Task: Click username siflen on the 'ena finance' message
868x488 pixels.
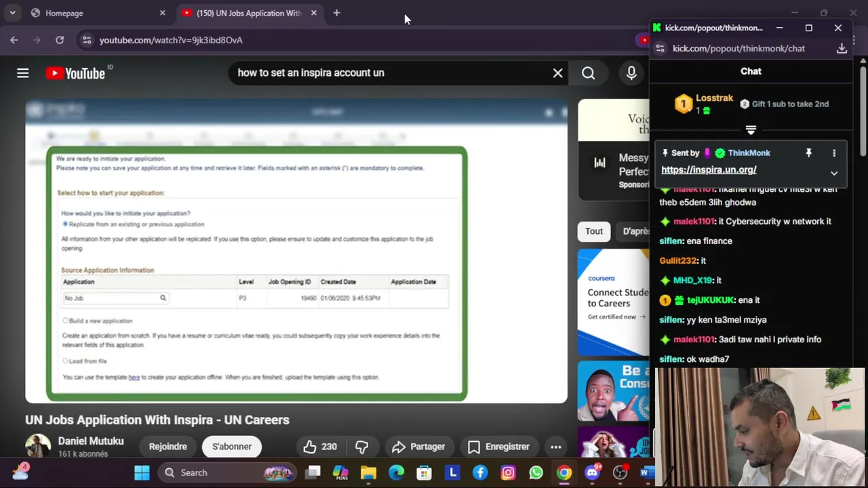Action: [671, 241]
